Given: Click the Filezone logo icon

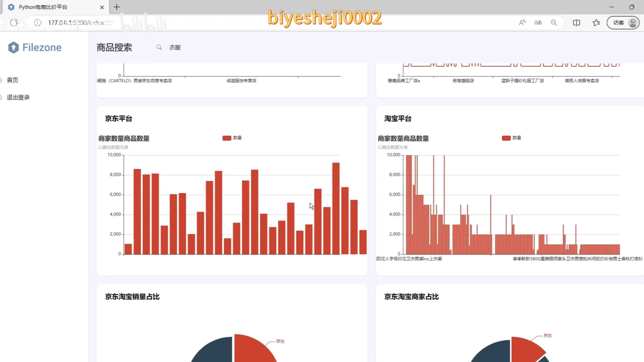Looking at the screenshot, I should pyautogui.click(x=13, y=47).
